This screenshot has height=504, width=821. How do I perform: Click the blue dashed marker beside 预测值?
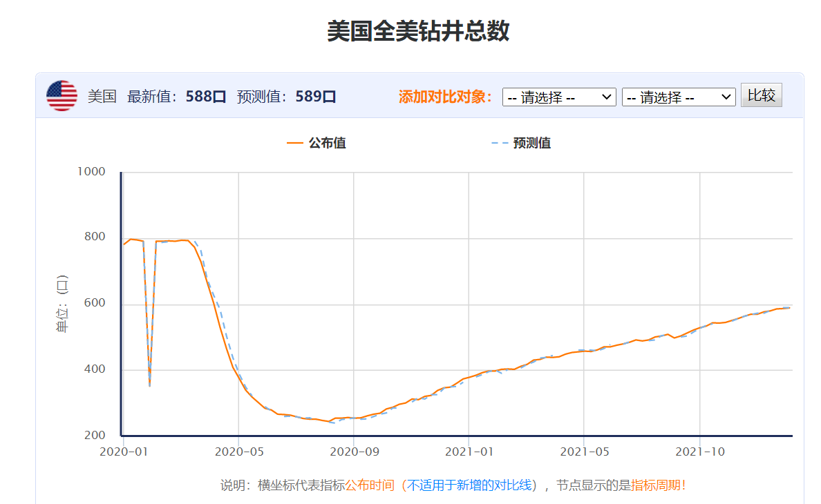(x=499, y=143)
